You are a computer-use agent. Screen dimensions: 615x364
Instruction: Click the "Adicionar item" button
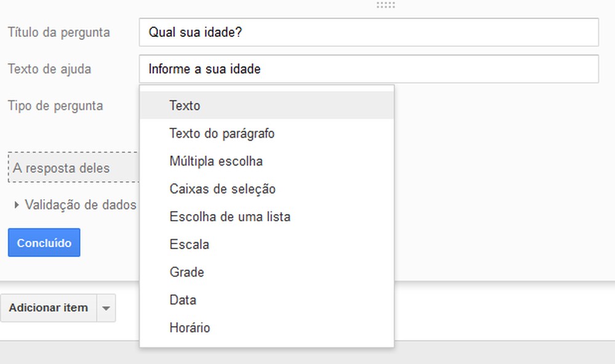coord(49,307)
